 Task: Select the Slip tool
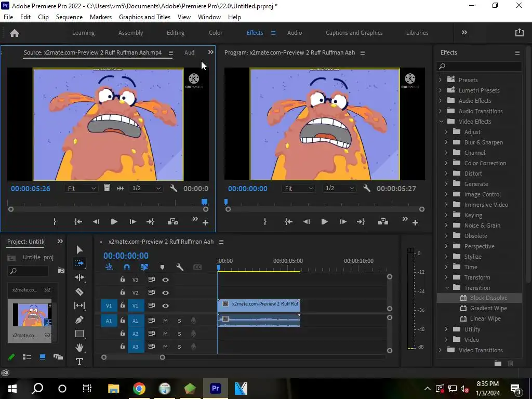(79, 305)
